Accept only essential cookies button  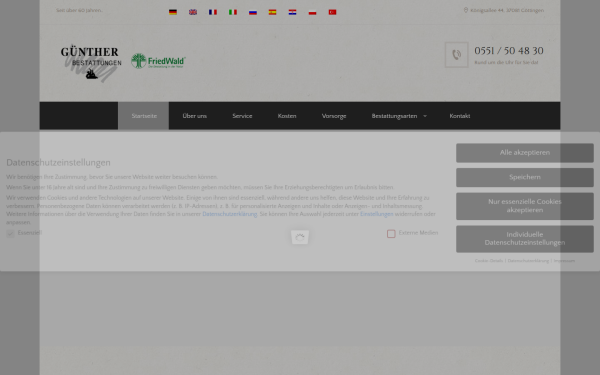(525, 206)
